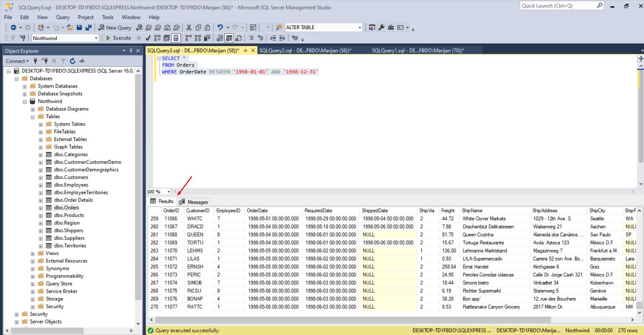644x335 pixels.
Task: Refresh Object Explorer with the refresh icon
Action: (73, 61)
